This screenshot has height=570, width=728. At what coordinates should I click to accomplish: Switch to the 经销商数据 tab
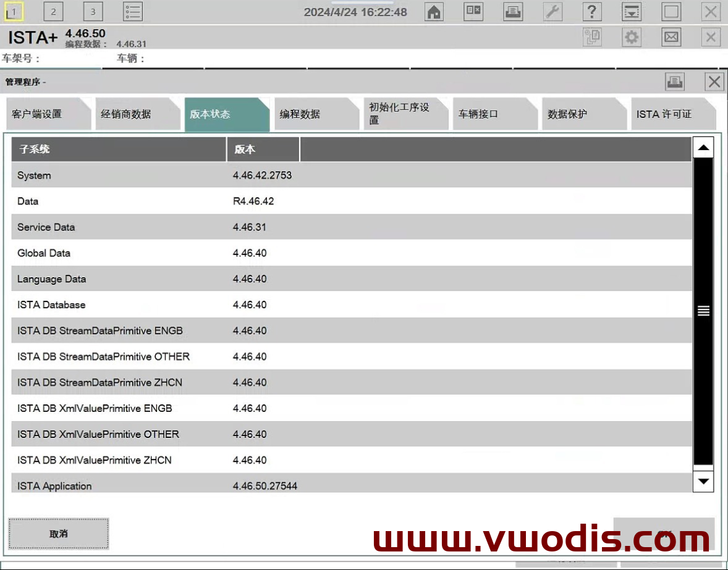point(137,114)
